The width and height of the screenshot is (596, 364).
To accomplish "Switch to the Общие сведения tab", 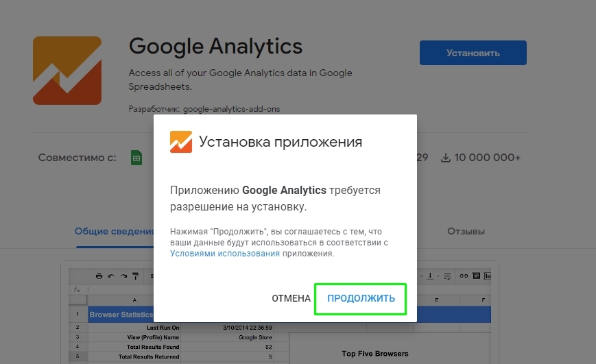I will click(115, 232).
